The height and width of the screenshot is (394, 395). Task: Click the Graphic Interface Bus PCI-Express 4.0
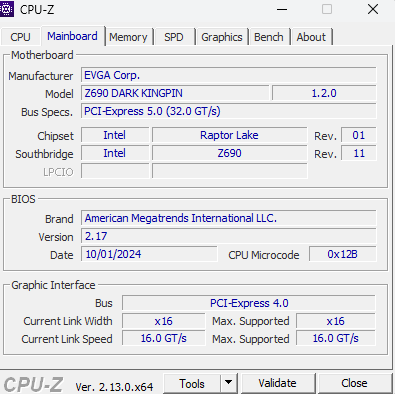(x=249, y=303)
